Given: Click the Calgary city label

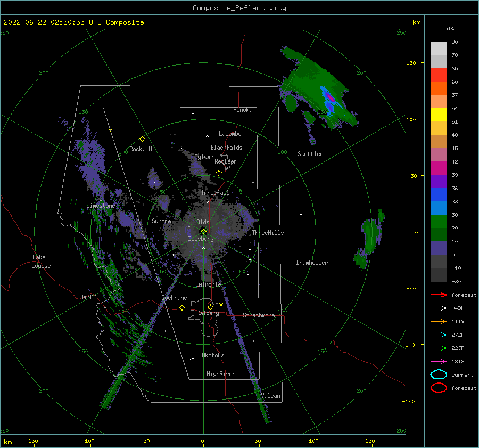Looking at the screenshot, I should point(208,313).
